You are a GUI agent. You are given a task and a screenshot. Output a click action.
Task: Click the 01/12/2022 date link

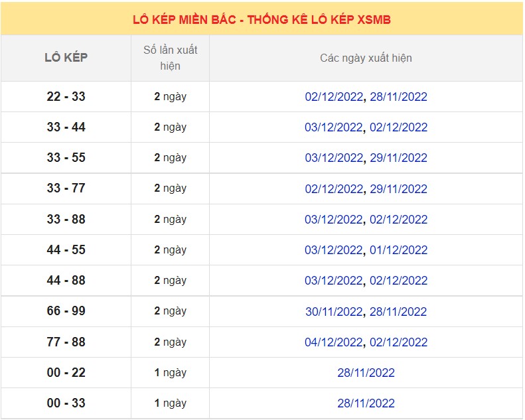398,250
